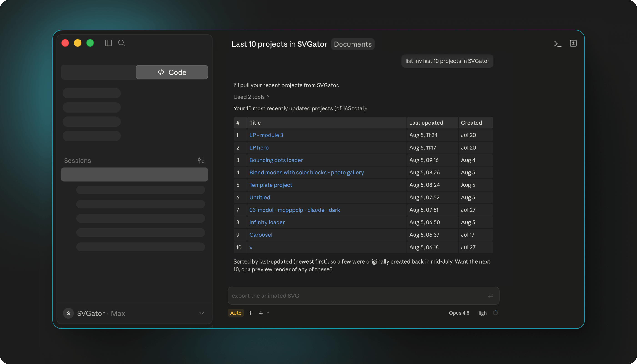The width and height of the screenshot is (637, 364).
Task: Open Blend modes with color blocks project
Action: pyautogui.click(x=307, y=173)
